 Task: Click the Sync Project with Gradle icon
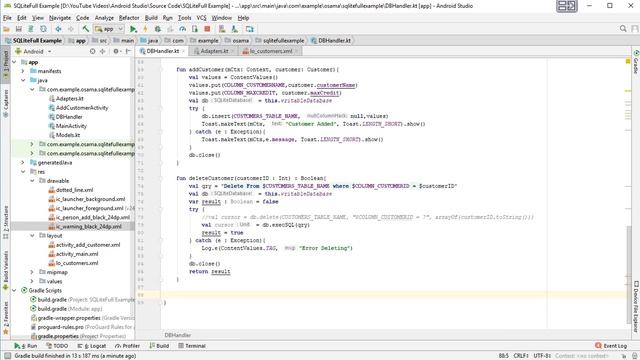[31, 29]
